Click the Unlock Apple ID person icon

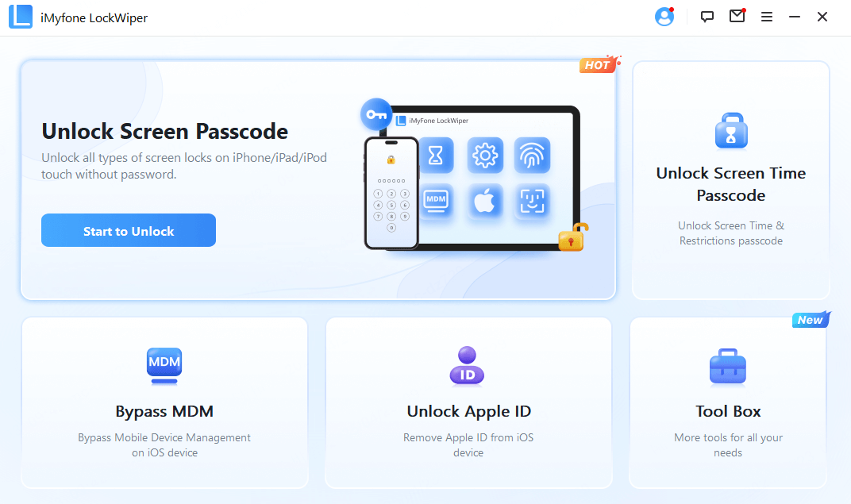(x=468, y=366)
